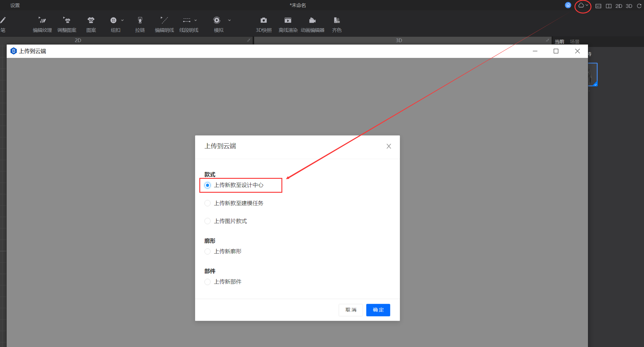Viewport: 644px width, 347px height.
Task: Select 上传新廓形 silhouette option
Action: pos(207,252)
